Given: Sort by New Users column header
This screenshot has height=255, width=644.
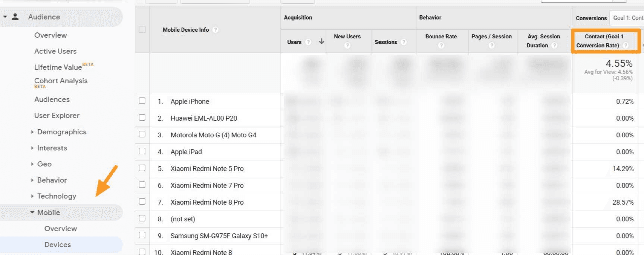Looking at the screenshot, I should [x=347, y=36].
